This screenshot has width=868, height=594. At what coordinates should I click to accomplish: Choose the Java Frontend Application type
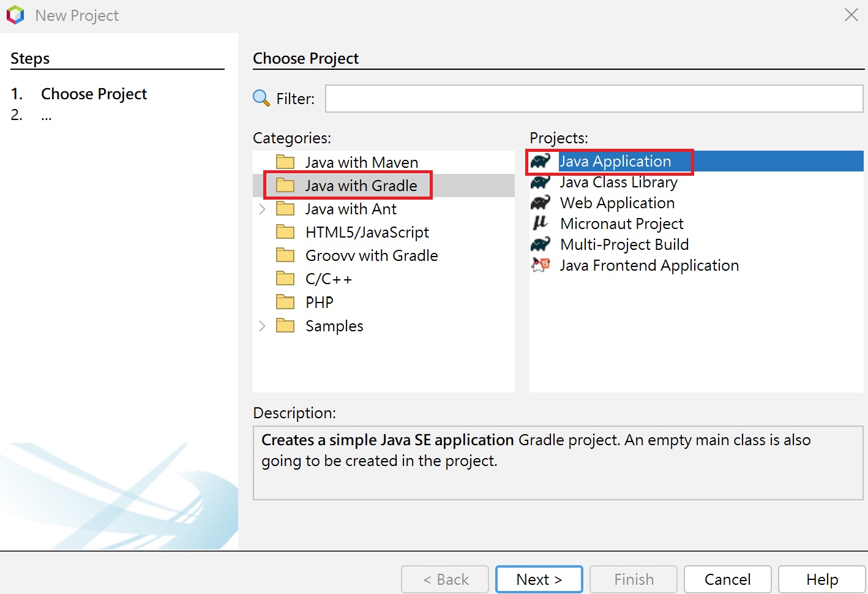649,265
